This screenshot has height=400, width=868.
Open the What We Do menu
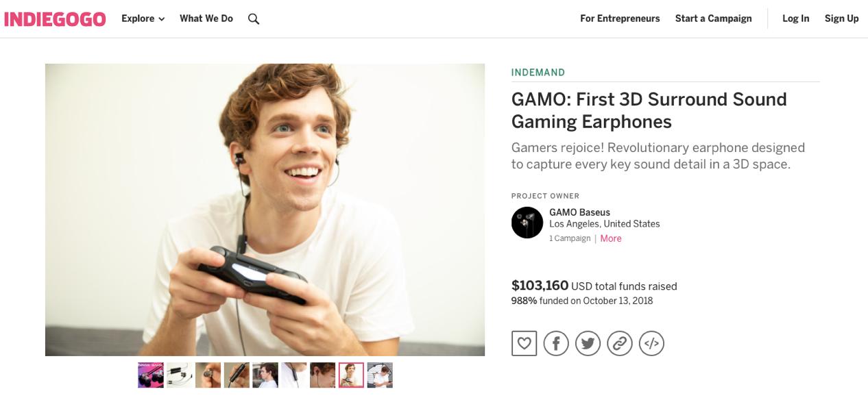206,18
